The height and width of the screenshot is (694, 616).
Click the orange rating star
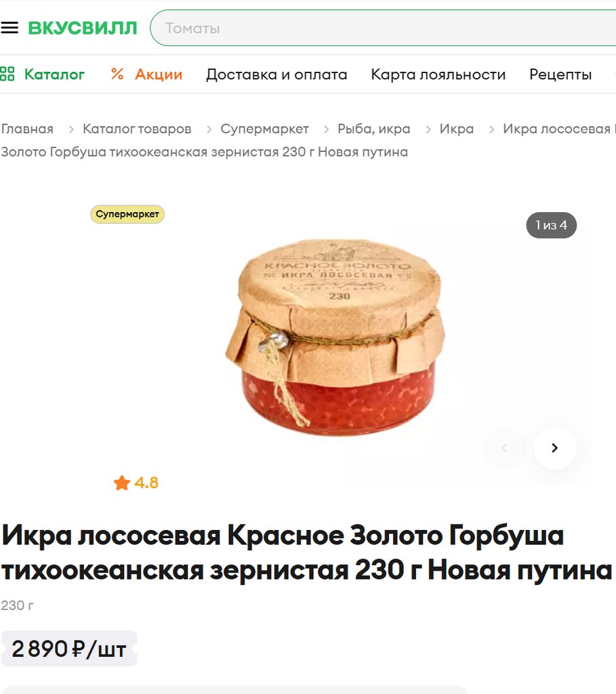[122, 483]
